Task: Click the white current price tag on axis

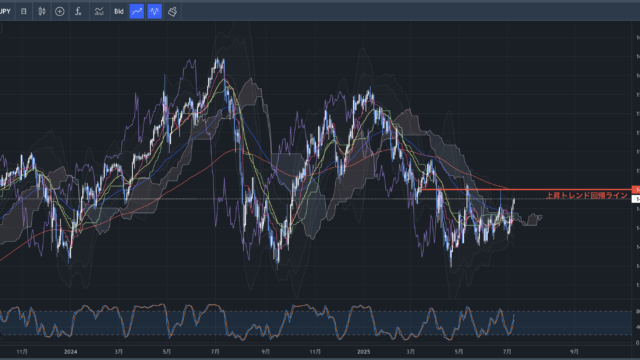Action: (x=636, y=199)
